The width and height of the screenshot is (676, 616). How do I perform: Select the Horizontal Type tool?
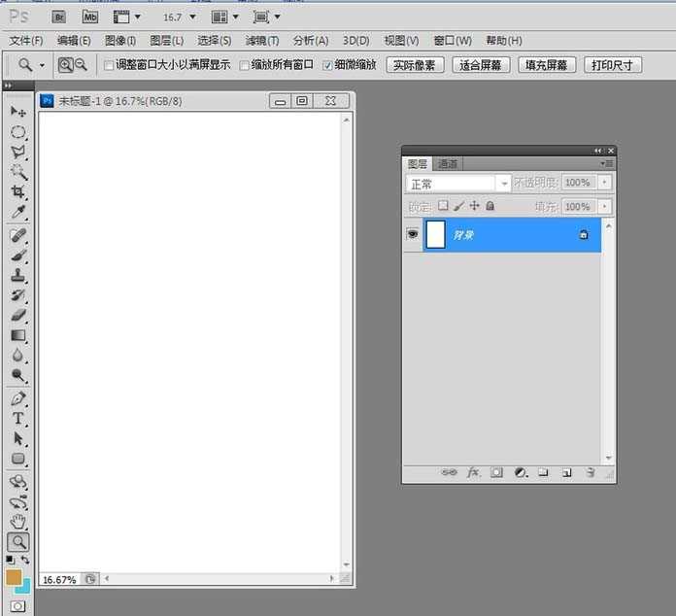[x=18, y=419]
